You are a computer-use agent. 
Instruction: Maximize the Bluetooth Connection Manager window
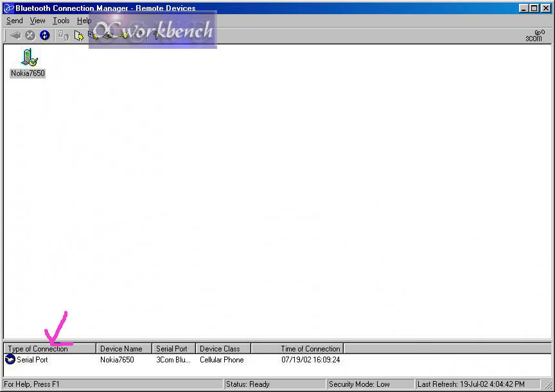coord(534,8)
